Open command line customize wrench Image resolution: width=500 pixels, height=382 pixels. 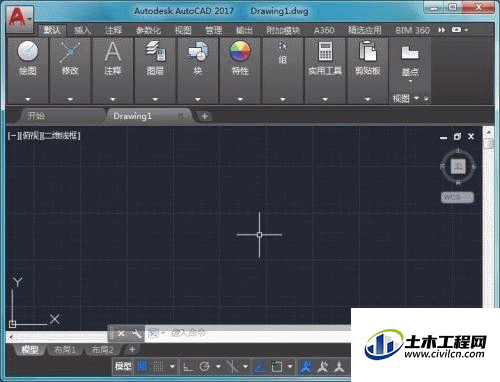tap(136, 333)
